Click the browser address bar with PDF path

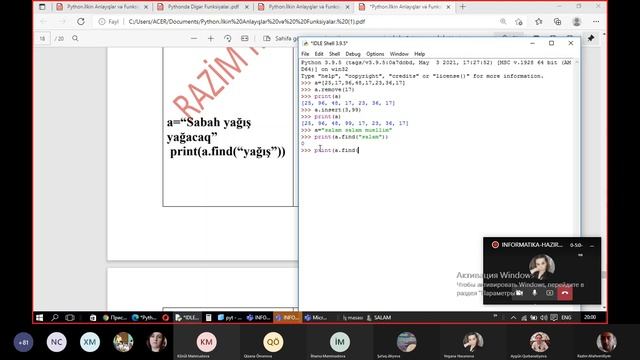coord(247,22)
